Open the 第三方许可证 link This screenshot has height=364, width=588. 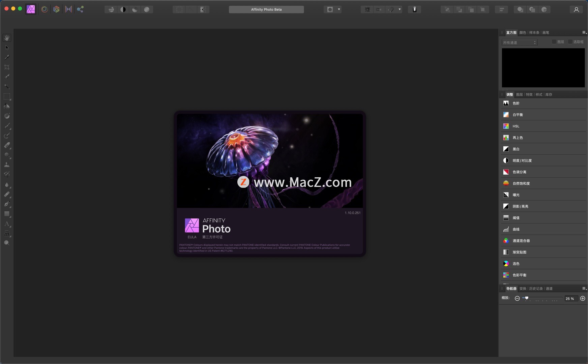click(212, 237)
